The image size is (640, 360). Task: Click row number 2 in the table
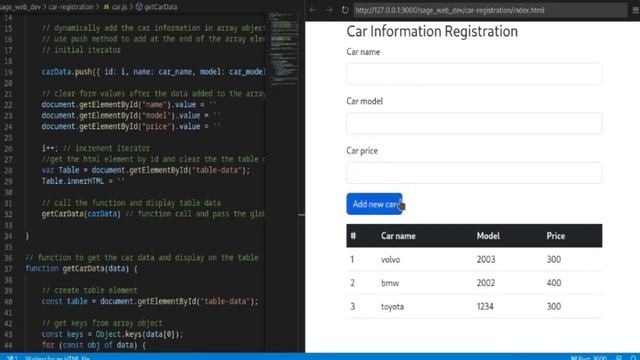pyautogui.click(x=352, y=283)
